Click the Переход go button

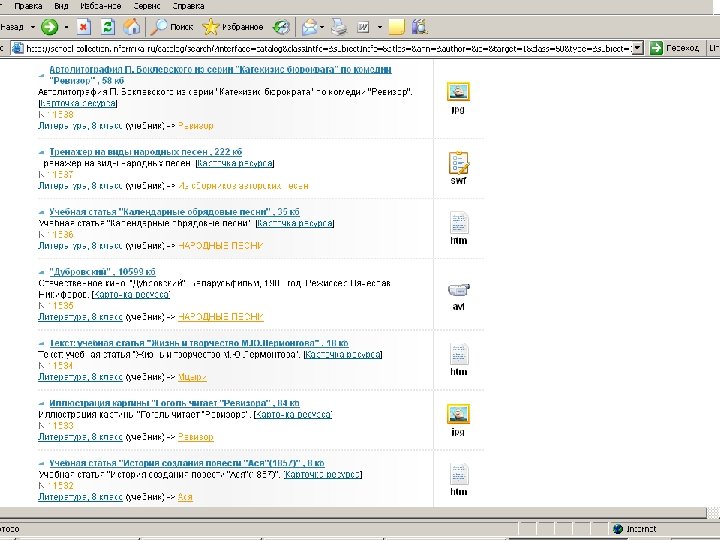tap(675, 48)
